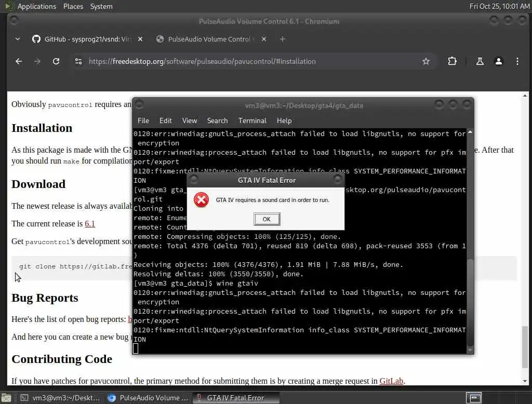Click the 'Receiving objects: 100%' terminal line
The height and width of the screenshot is (404, 532).
[x=268, y=265]
